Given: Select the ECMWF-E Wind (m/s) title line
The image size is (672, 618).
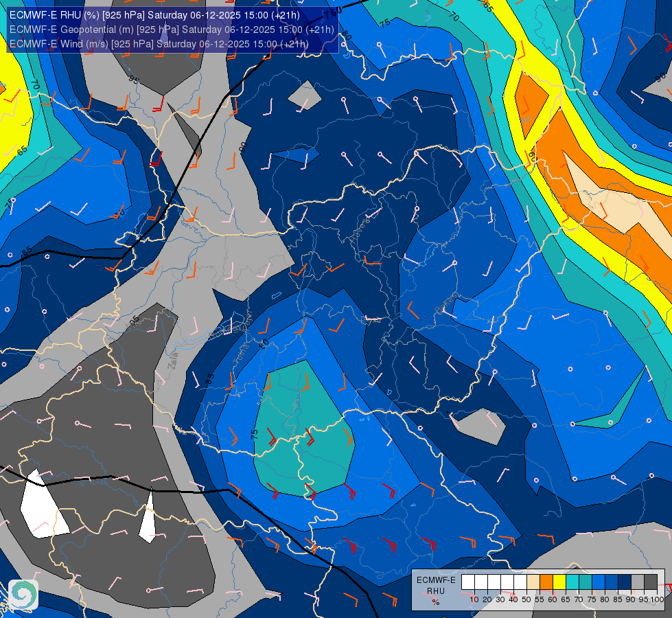Looking at the screenshot, I should click(x=159, y=44).
